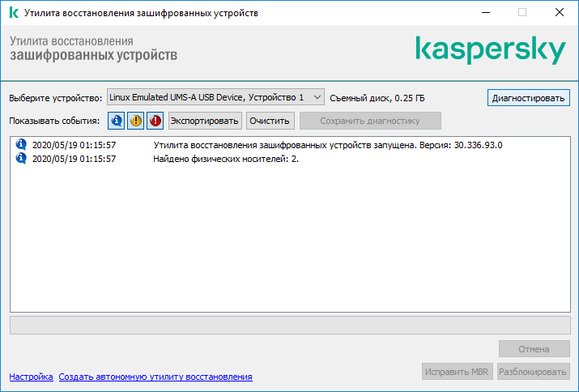Open the device selection dropdown
Image resolution: width=579 pixels, height=392 pixels.
tap(215, 97)
